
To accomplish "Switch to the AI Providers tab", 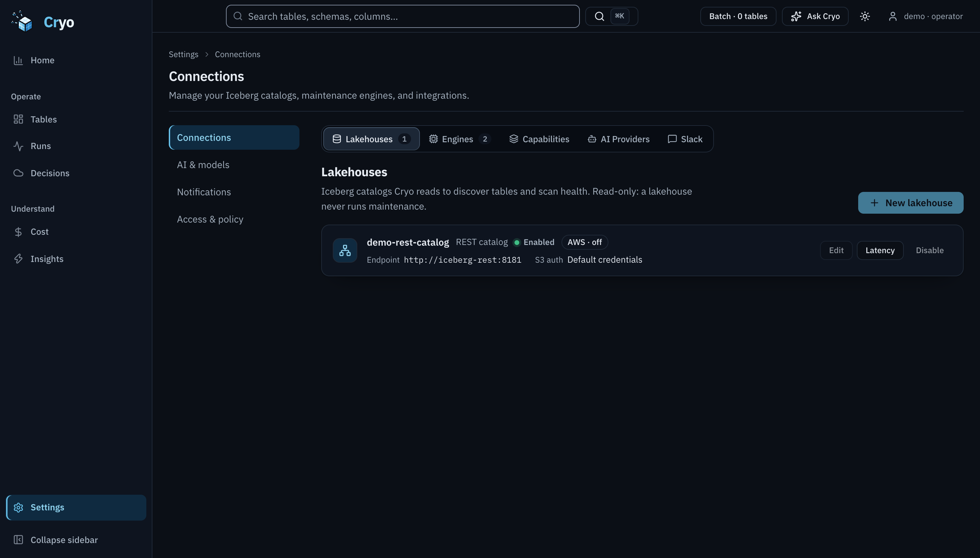I will pyautogui.click(x=618, y=139).
